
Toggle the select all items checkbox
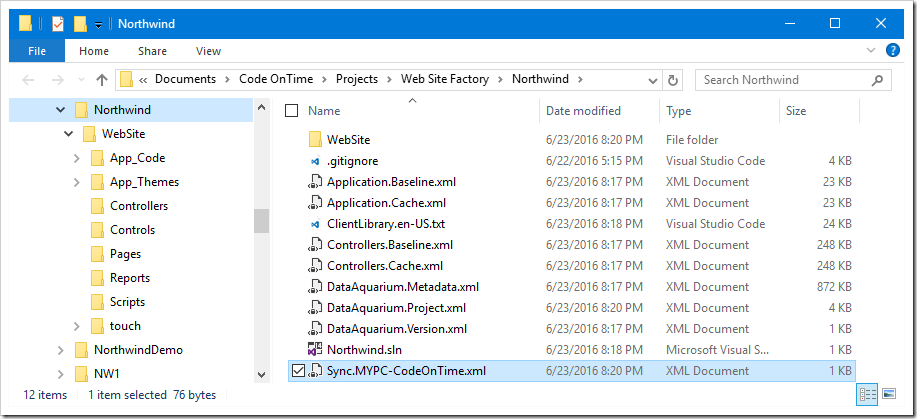[291, 111]
